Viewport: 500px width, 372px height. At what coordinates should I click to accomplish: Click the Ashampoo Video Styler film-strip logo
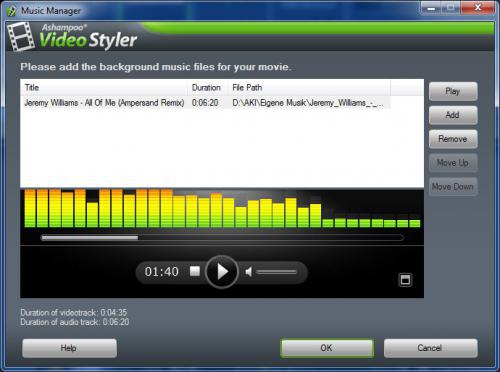(x=21, y=37)
